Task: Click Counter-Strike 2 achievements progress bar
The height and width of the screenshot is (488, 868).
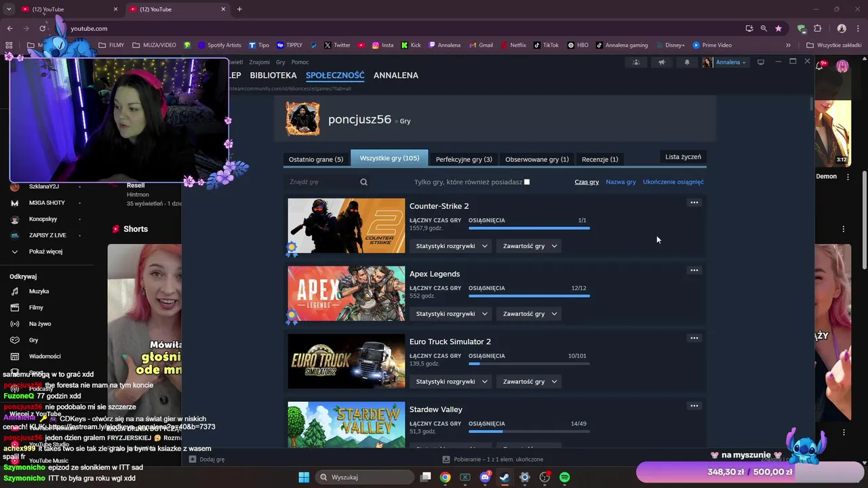Action: pyautogui.click(x=529, y=228)
